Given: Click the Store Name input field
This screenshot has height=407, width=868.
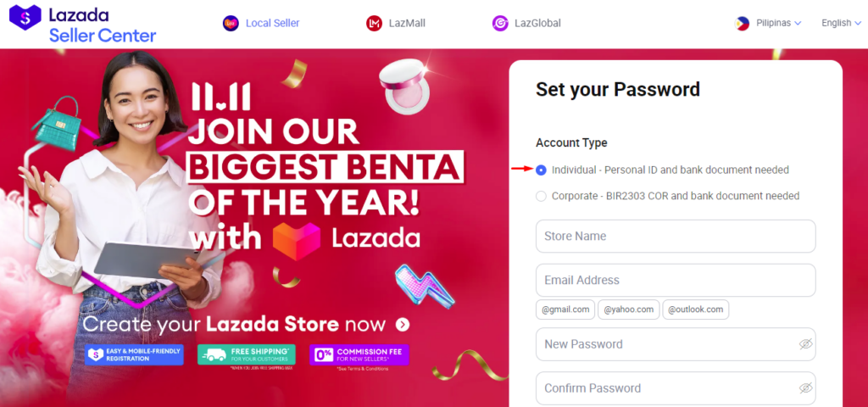Looking at the screenshot, I should [x=676, y=237].
